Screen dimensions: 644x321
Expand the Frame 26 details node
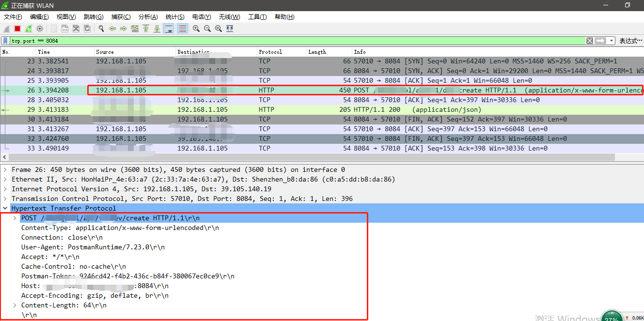(x=5, y=170)
